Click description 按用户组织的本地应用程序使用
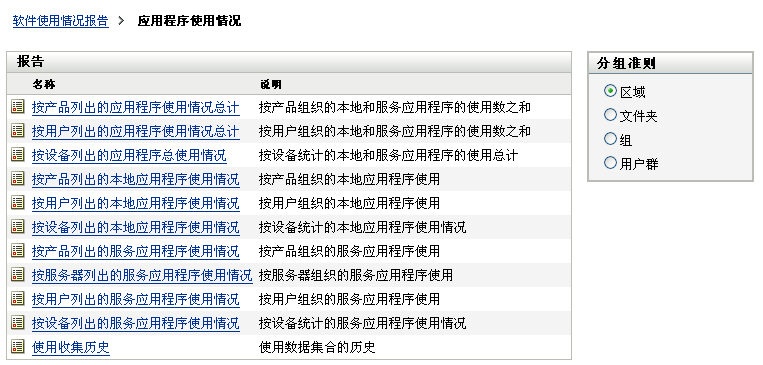This screenshot has width=763, height=365. (349, 203)
